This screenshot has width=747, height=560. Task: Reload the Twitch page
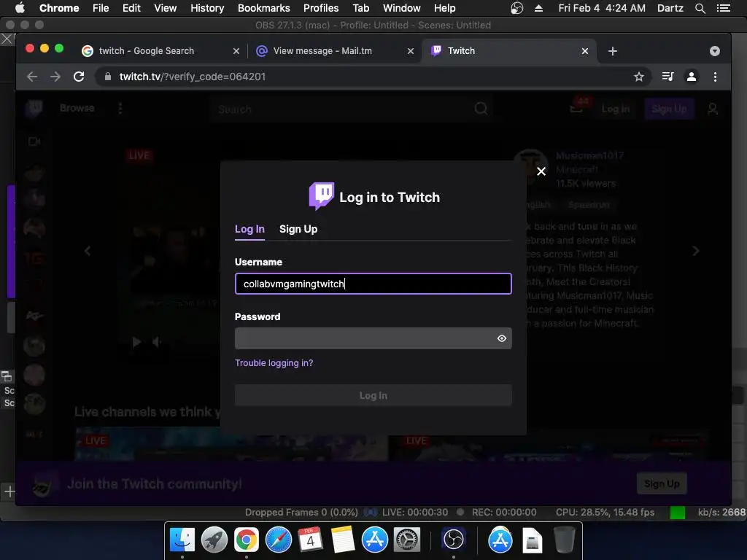(x=79, y=77)
